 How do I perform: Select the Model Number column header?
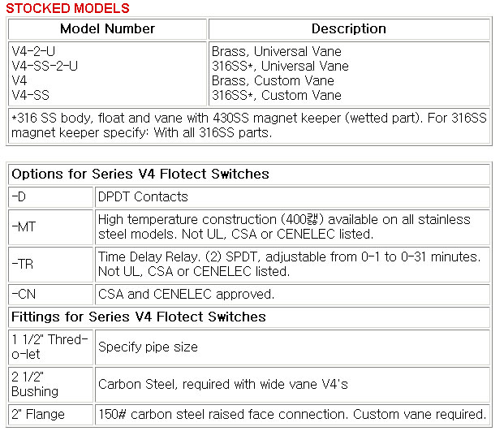[107, 29]
